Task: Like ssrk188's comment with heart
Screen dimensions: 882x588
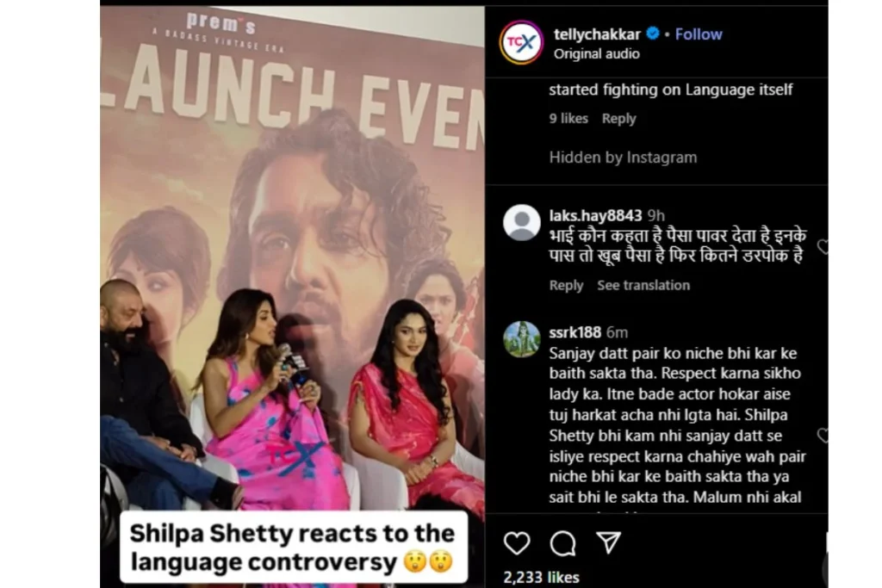Action: [823, 435]
